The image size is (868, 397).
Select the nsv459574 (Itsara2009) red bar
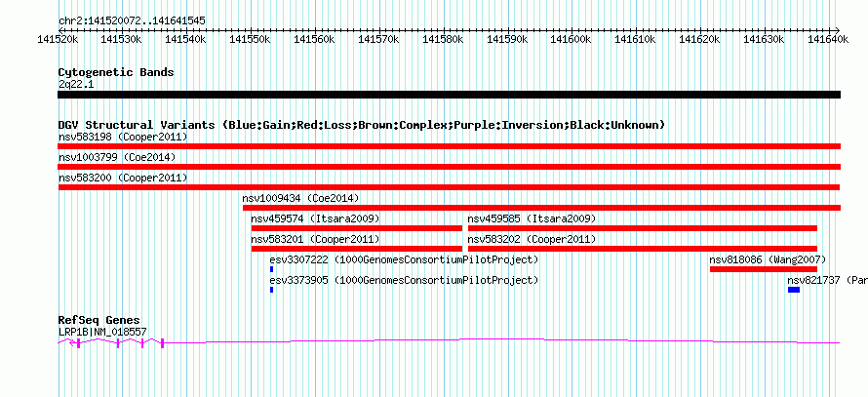click(x=357, y=228)
